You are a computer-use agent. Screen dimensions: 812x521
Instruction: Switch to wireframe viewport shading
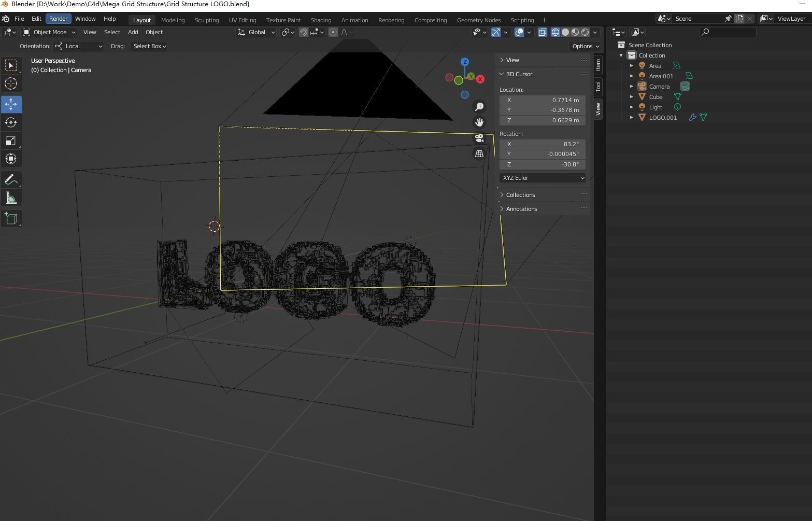pos(555,32)
